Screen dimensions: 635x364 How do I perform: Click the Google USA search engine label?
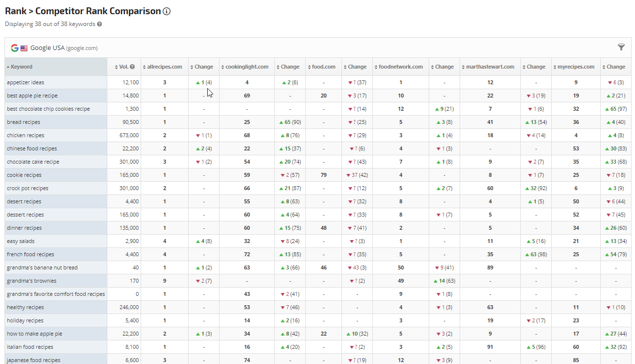[48, 48]
